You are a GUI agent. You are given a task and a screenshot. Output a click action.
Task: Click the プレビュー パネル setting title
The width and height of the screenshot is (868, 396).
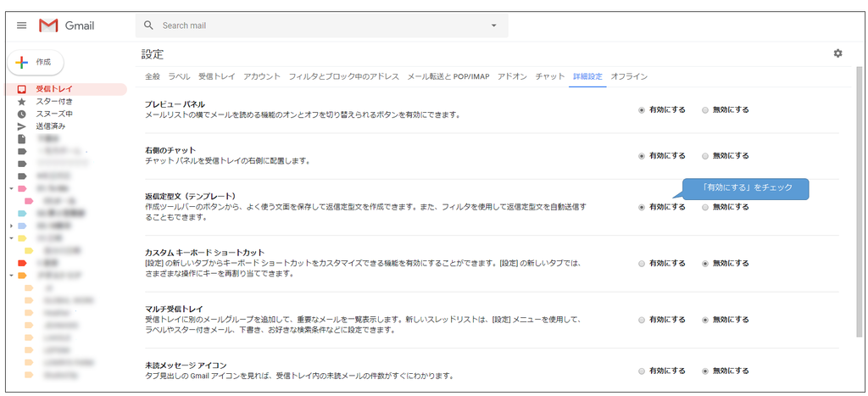tap(175, 104)
